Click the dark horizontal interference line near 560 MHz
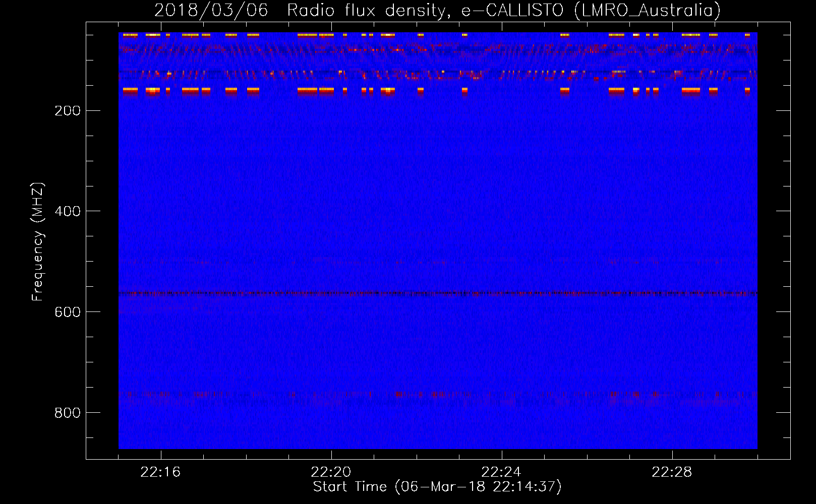This screenshot has height=504, width=816. point(438,293)
